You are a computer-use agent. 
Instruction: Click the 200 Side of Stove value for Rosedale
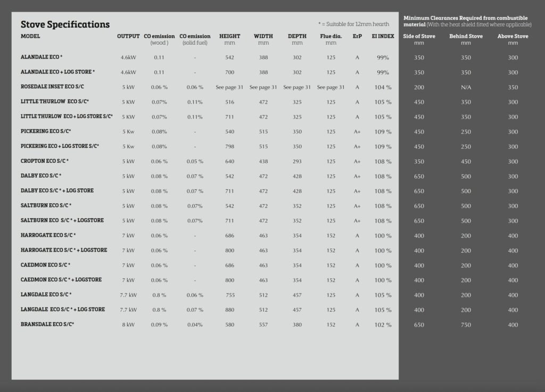[419, 87]
